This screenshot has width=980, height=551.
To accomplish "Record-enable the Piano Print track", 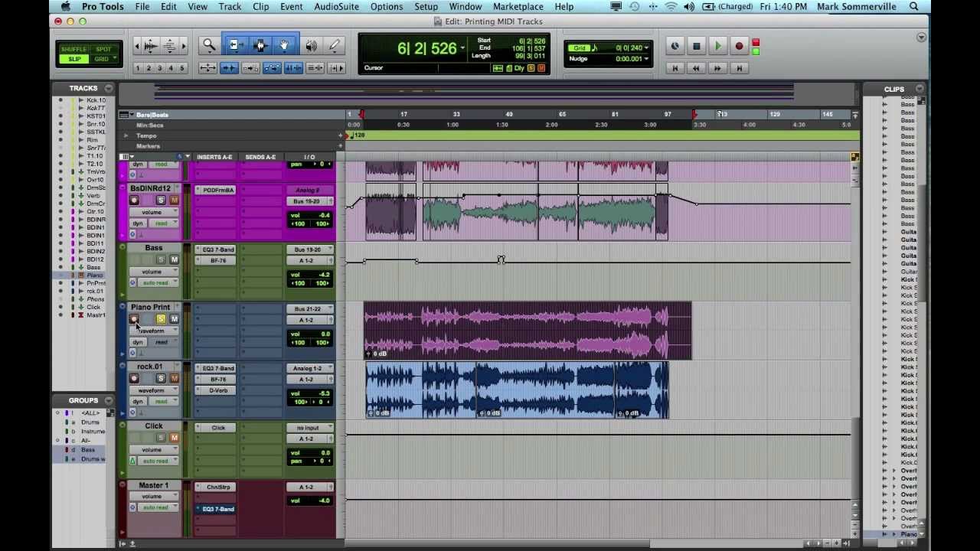I will 134,319.
